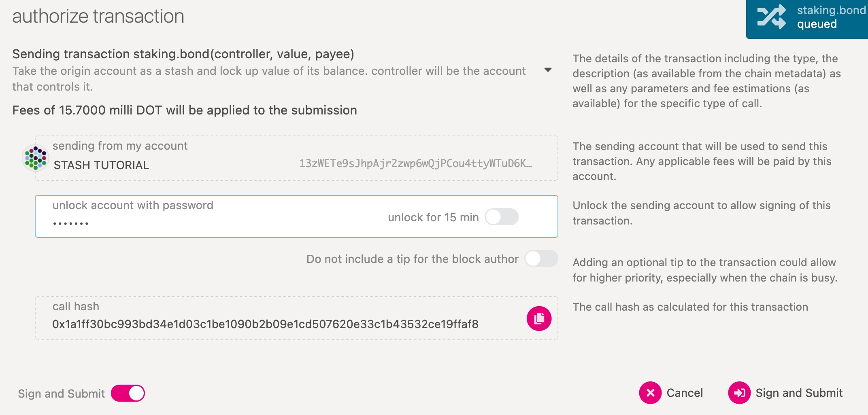The width and height of the screenshot is (868, 415).
Task: Click the truncated sender address 13zWETe9s…
Action: click(415, 163)
